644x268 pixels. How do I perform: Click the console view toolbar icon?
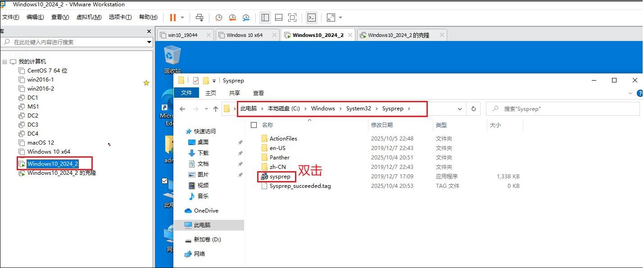(311, 18)
